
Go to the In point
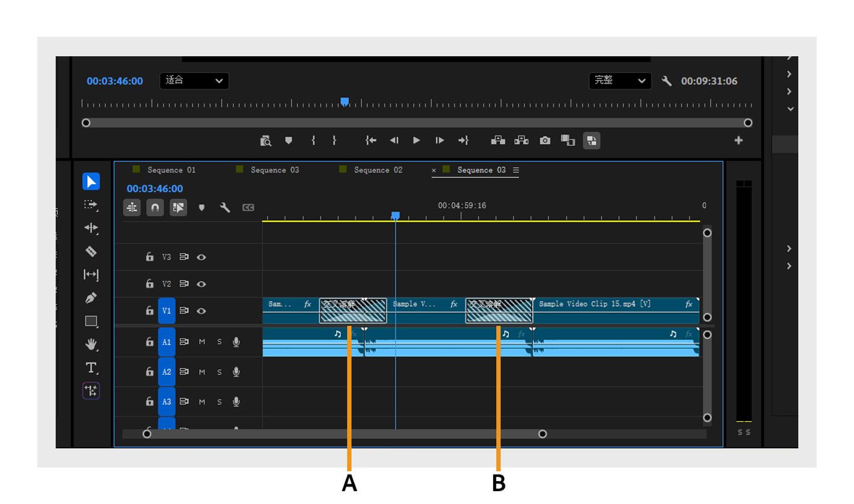[371, 140]
